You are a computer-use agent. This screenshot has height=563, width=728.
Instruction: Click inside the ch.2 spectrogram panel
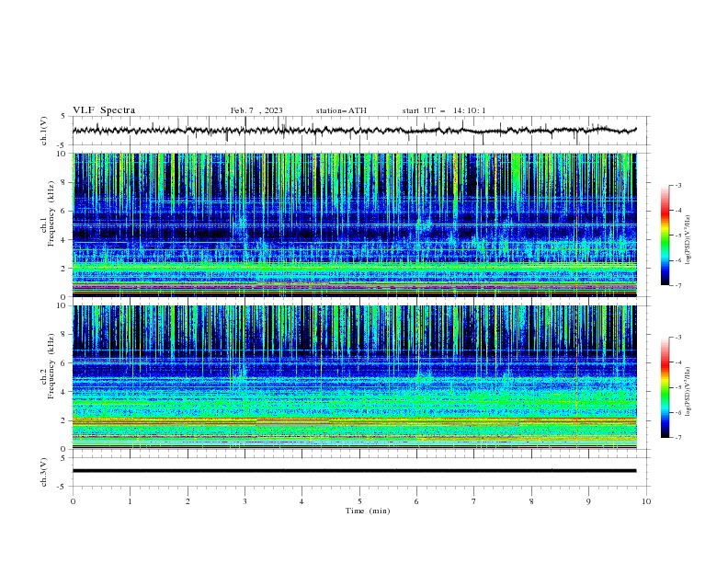355,377
